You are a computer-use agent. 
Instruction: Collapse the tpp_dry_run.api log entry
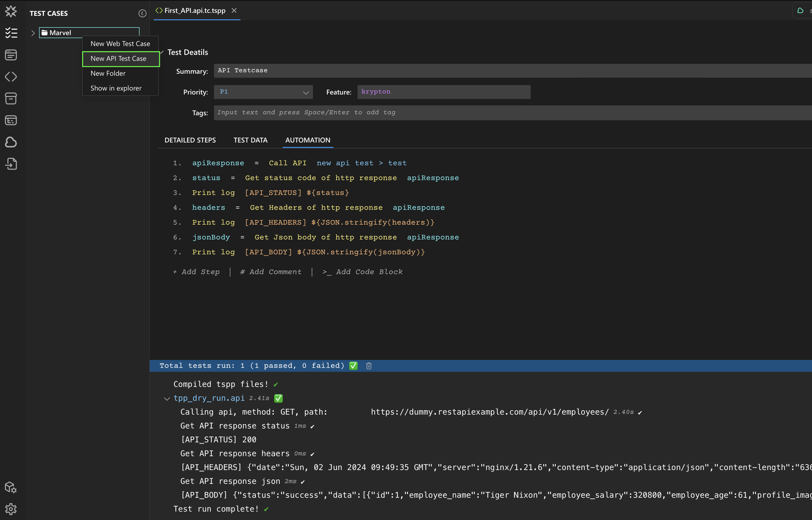click(x=167, y=399)
